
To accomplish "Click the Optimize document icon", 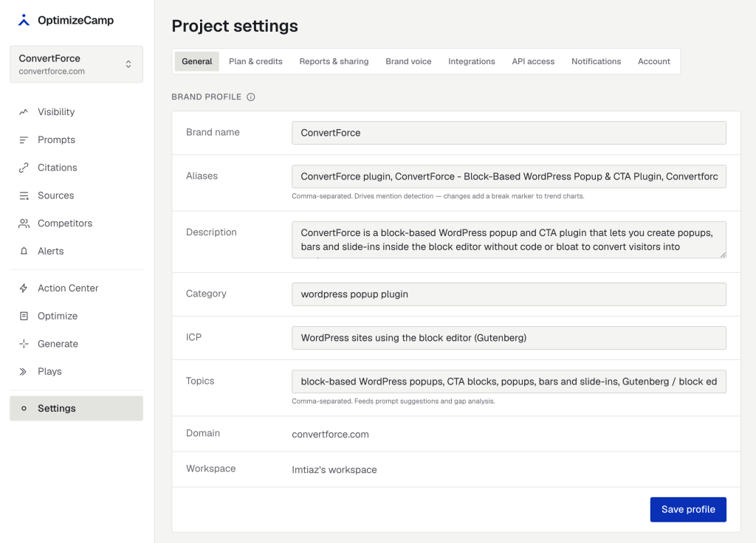I will click(24, 316).
